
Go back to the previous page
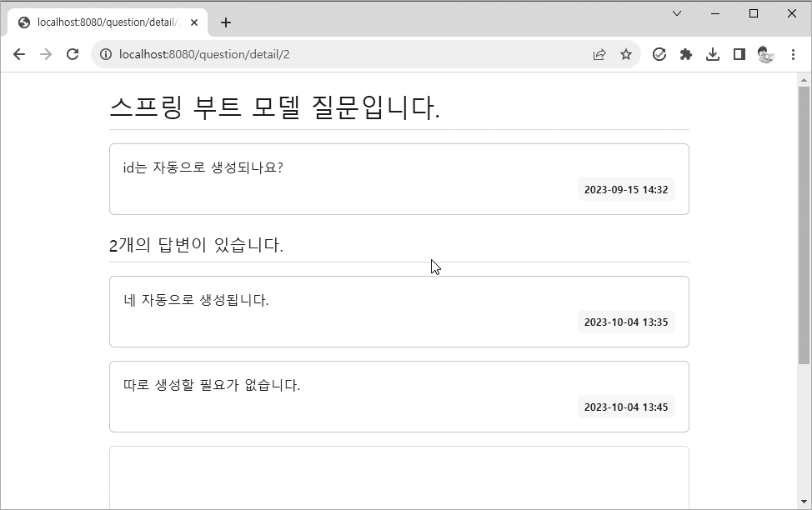[19, 54]
